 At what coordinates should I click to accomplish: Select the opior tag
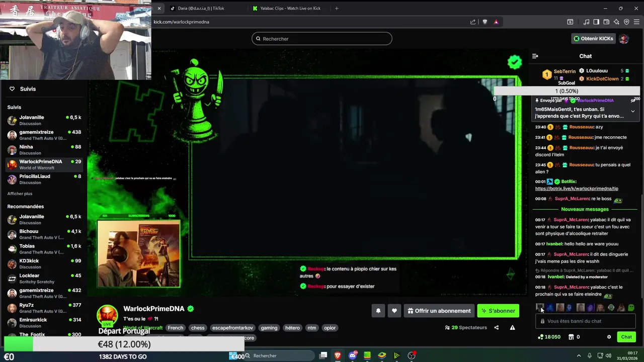(x=330, y=328)
